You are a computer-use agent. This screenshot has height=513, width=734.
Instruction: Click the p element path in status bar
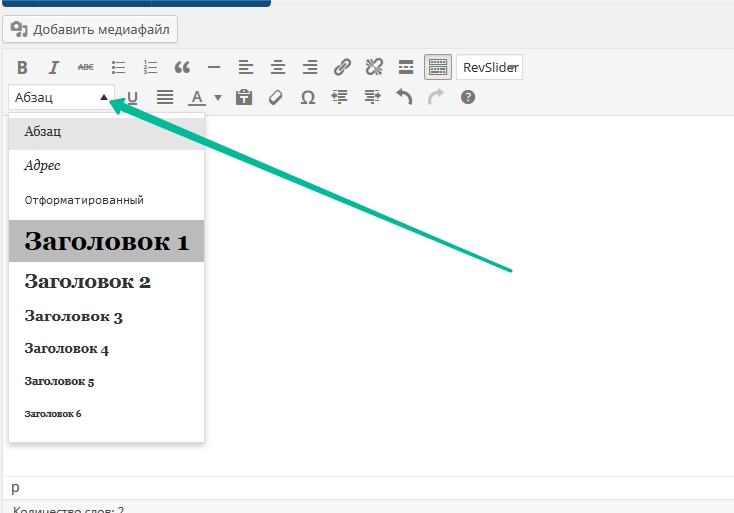pos(15,487)
